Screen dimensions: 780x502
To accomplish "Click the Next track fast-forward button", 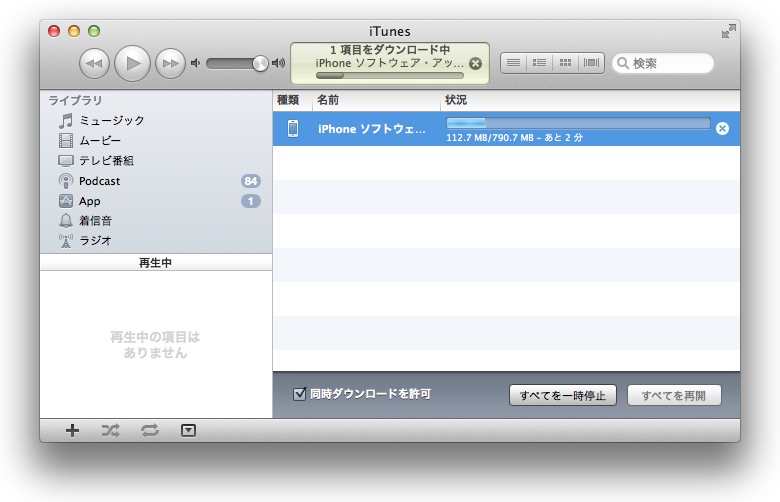I will coord(171,63).
